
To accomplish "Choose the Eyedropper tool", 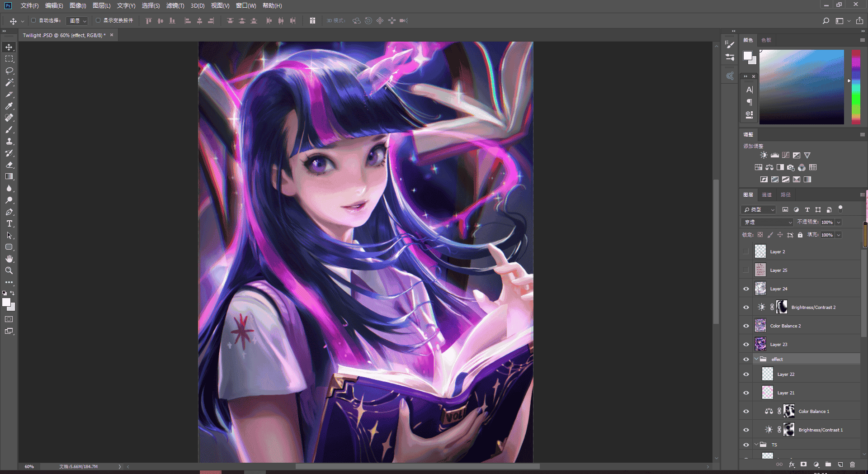I will (9, 106).
